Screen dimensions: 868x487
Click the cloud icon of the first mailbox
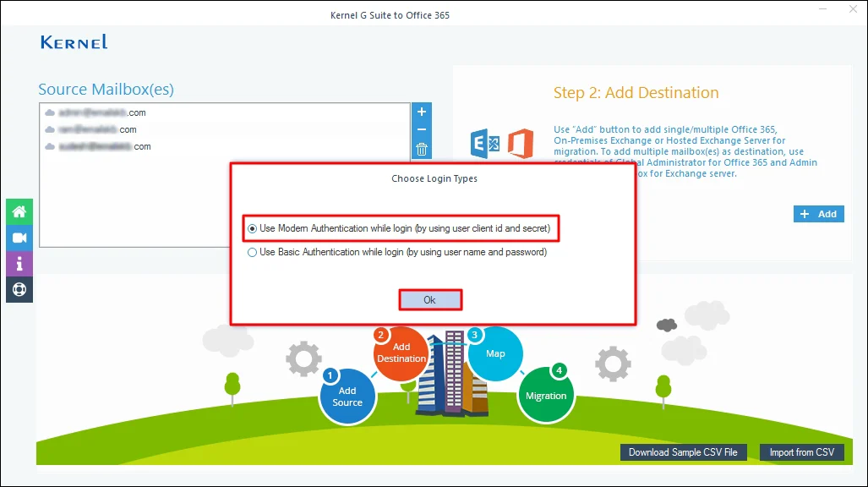[x=50, y=112]
